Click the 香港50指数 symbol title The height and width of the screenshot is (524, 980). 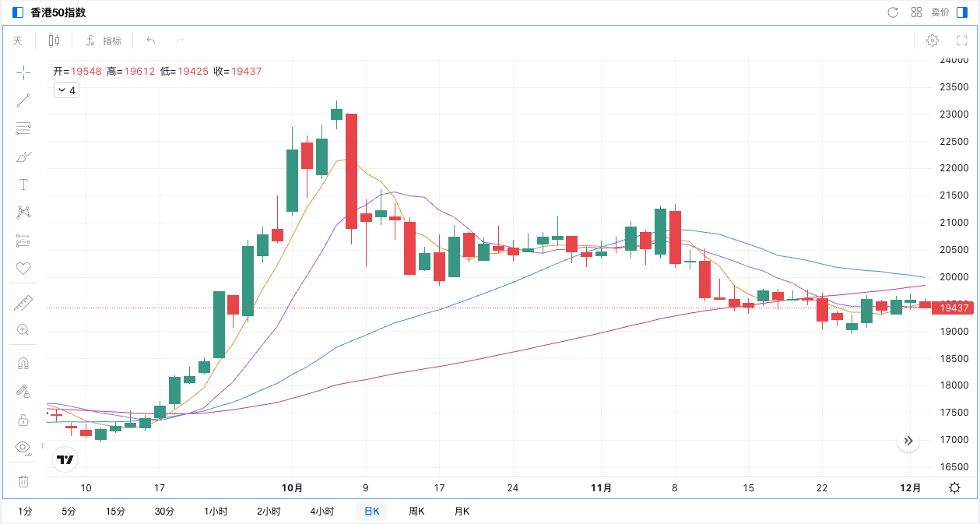58,12
